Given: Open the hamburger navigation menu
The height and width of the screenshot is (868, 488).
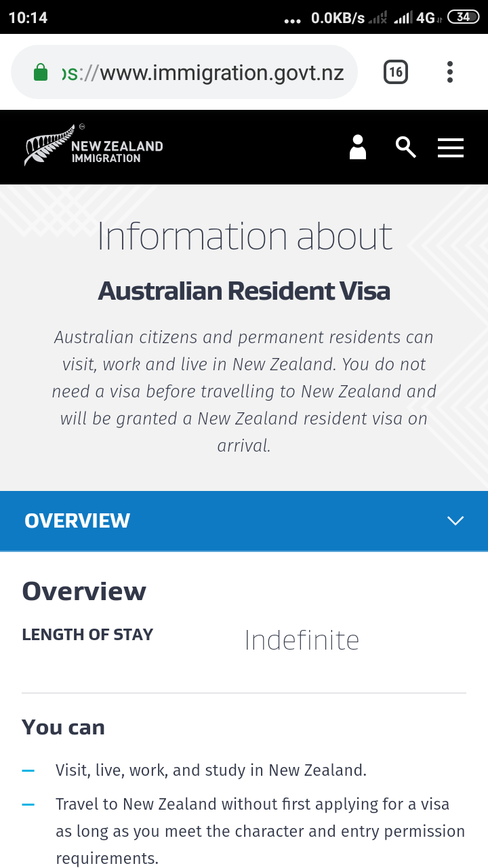Looking at the screenshot, I should pyautogui.click(x=451, y=148).
